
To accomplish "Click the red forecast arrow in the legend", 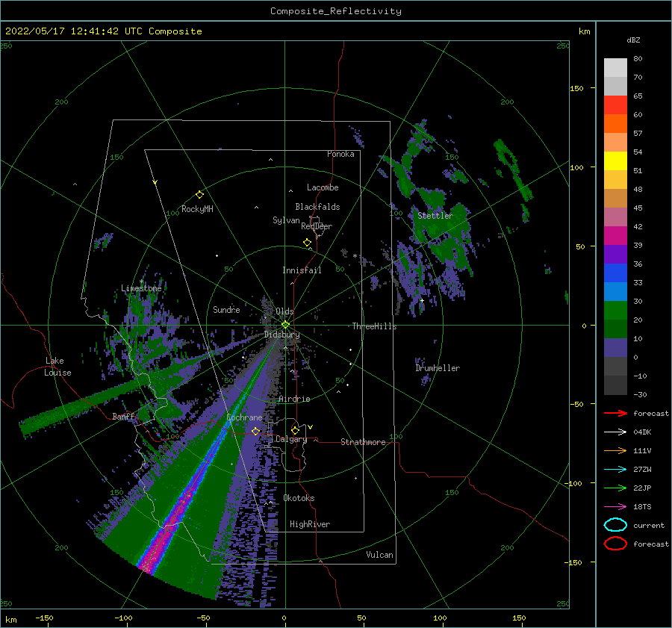I will (615, 413).
